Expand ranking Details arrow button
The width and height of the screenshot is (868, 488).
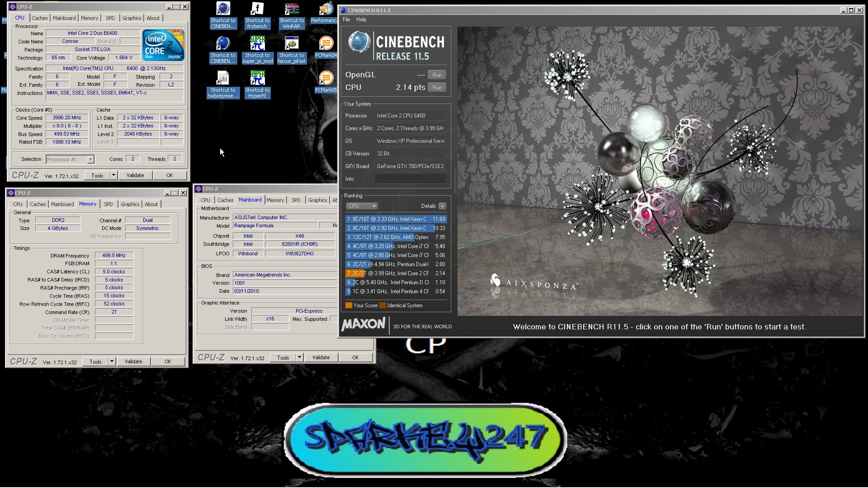443,206
